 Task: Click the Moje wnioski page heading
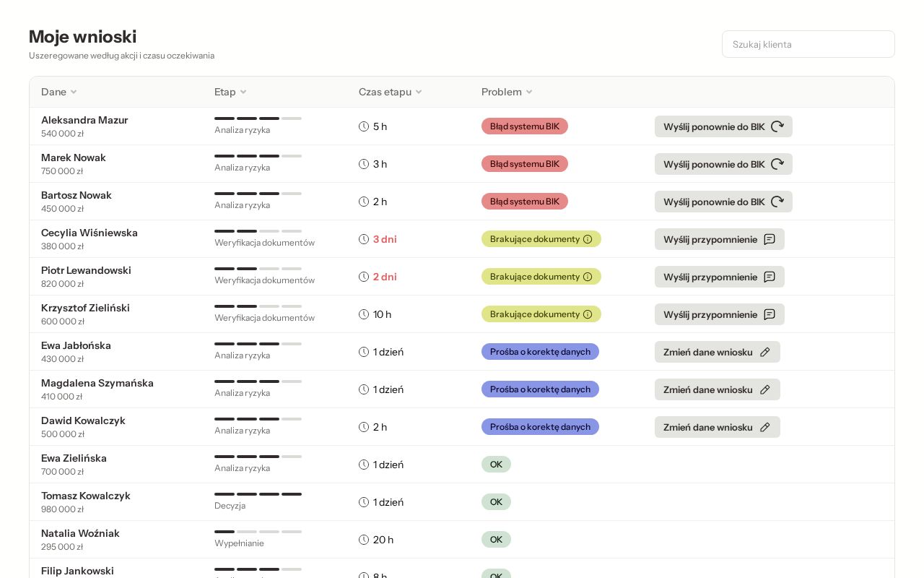coord(83,37)
